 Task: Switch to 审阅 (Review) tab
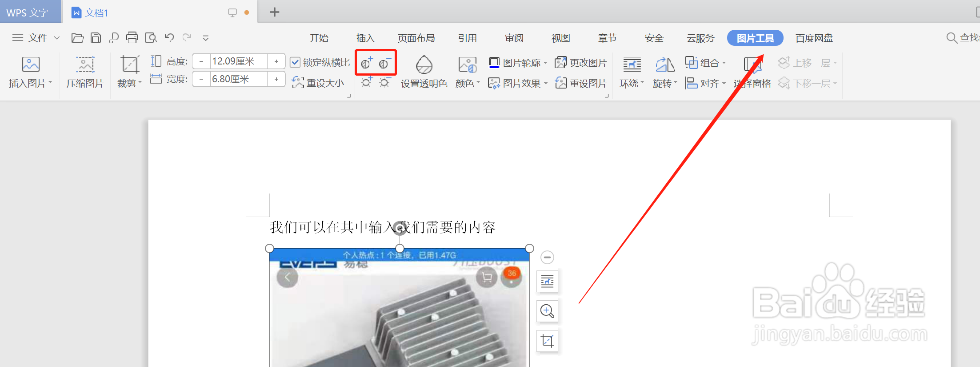coord(514,38)
